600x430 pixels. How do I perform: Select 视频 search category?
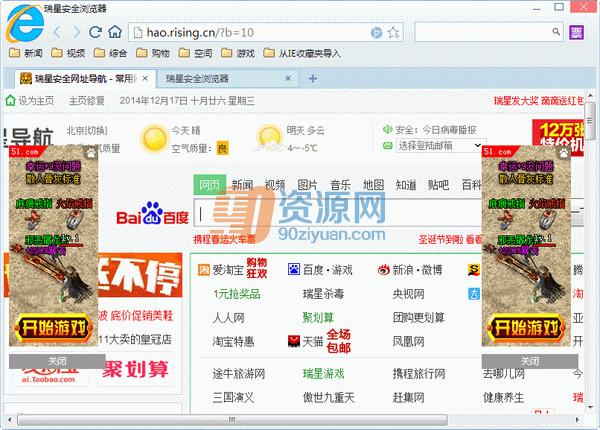tap(275, 185)
